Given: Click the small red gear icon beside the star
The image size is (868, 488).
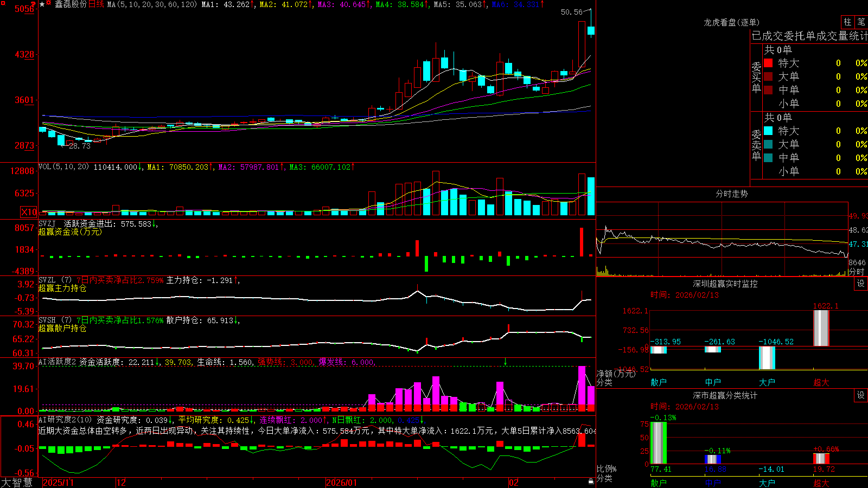Looking at the screenshot, I should coord(49,3).
